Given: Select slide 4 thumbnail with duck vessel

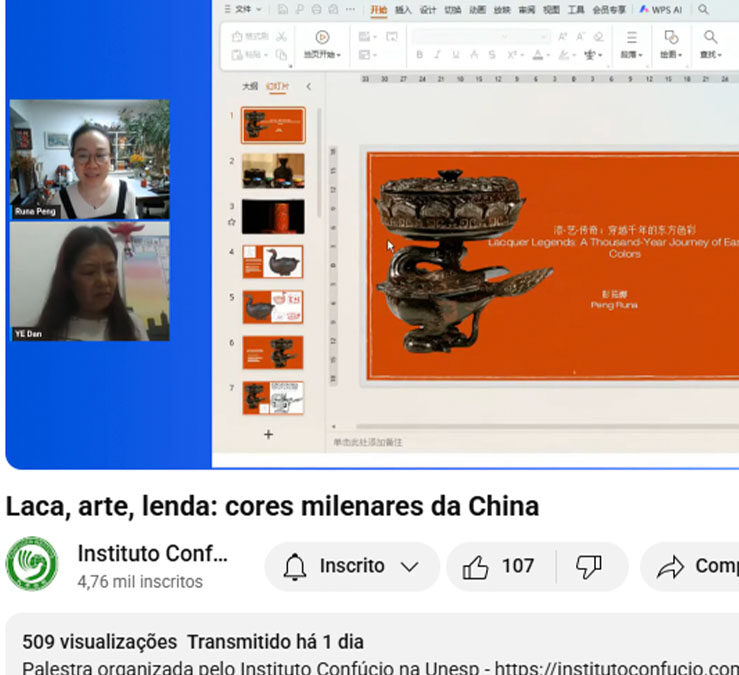Looking at the screenshot, I should coord(272,262).
